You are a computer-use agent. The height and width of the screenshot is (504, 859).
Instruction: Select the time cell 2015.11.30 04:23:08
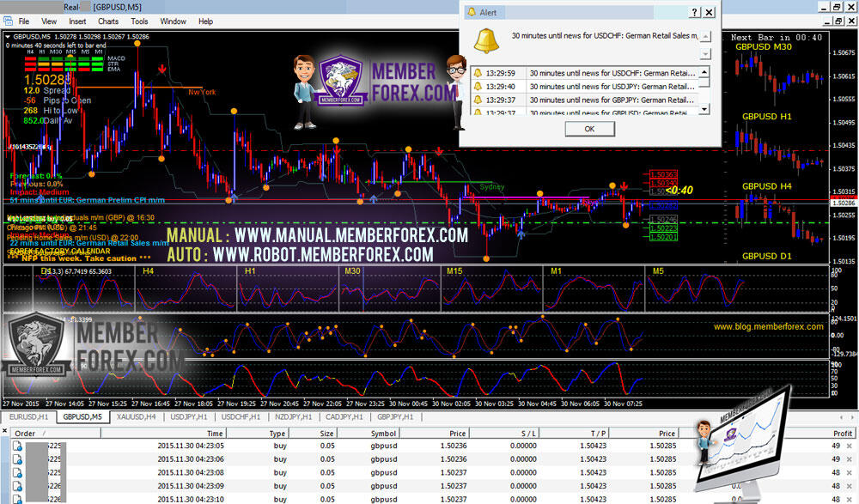click(x=191, y=472)
